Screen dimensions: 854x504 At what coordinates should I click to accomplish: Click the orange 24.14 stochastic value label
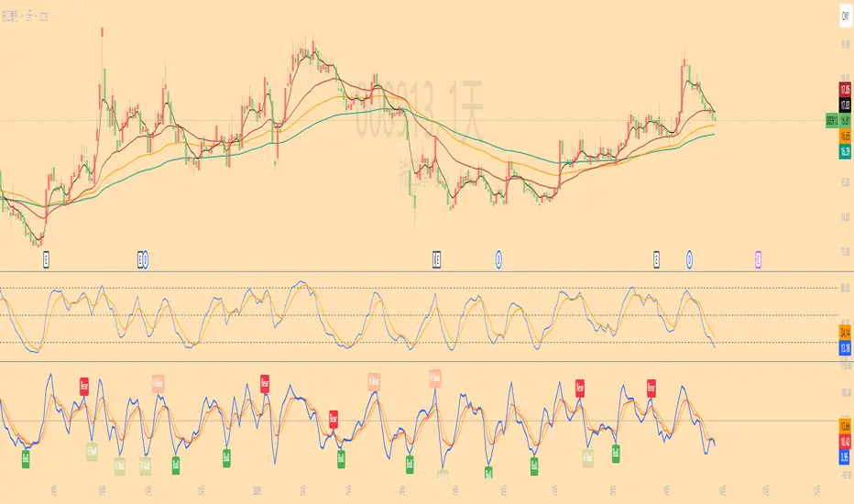[845, 332]
